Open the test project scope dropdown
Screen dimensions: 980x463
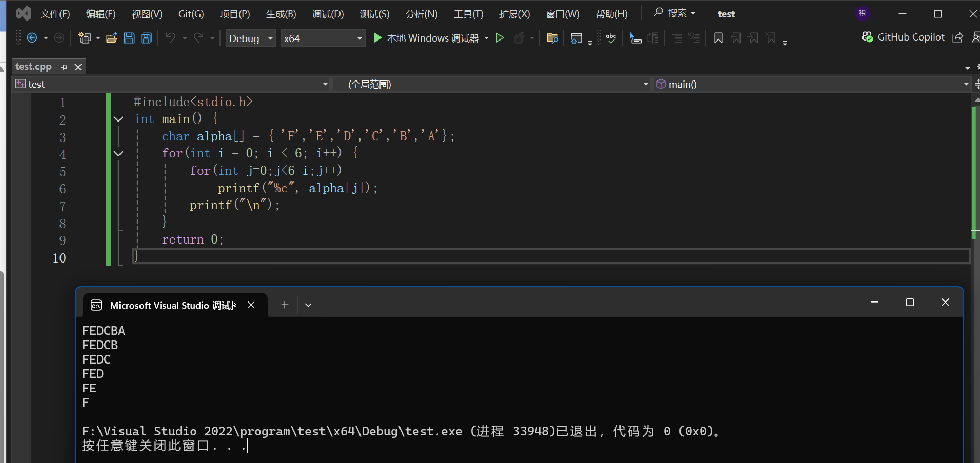(x=172, y=84)
